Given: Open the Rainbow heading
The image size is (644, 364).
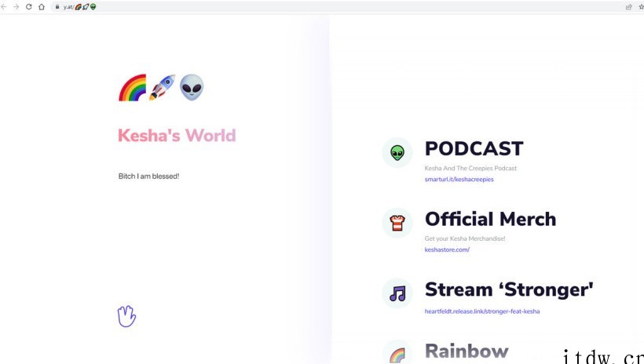Looking at the screenshot, I should pyautogui.click(x=467, y=351).
